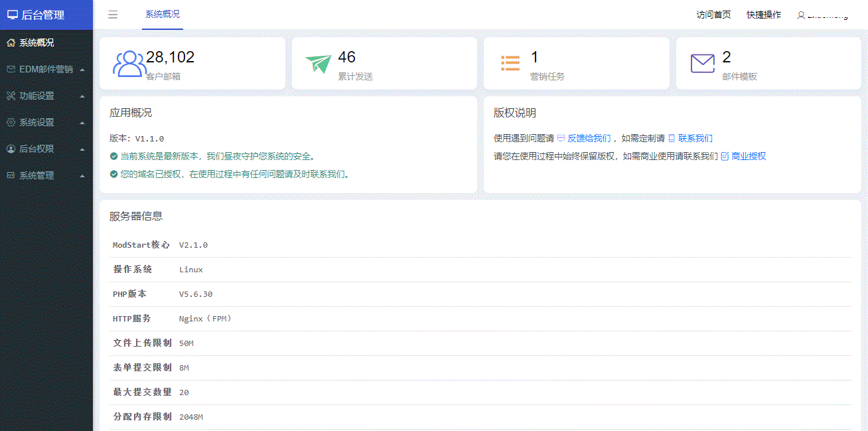Viewport: 868px width, 431px height.
Task: Click the 28,102 客户邮箱 count
Action: coord(170,57)
